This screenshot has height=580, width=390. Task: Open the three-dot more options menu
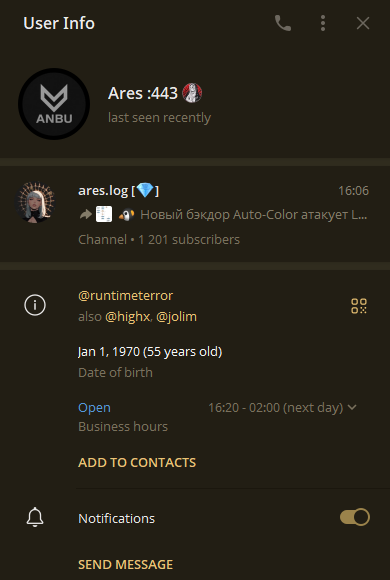point(323,23)
